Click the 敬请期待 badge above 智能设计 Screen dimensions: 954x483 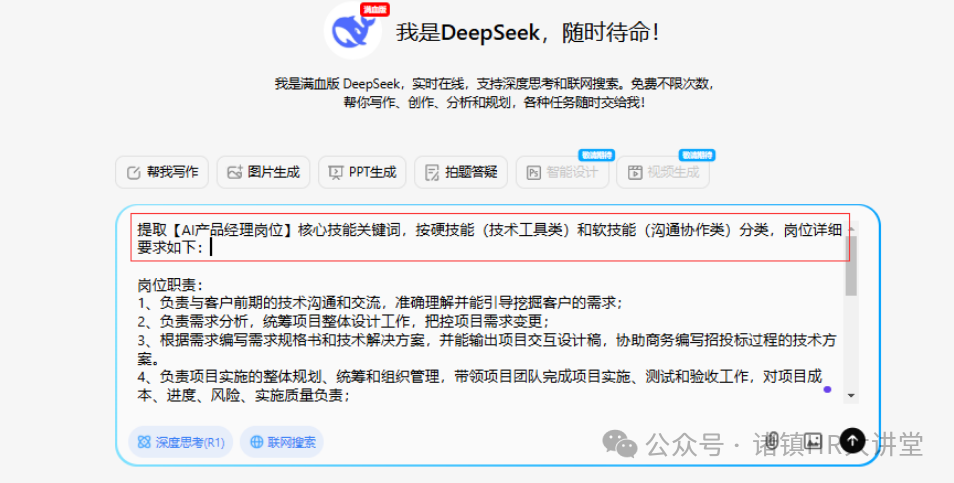[x=596, y=155]
